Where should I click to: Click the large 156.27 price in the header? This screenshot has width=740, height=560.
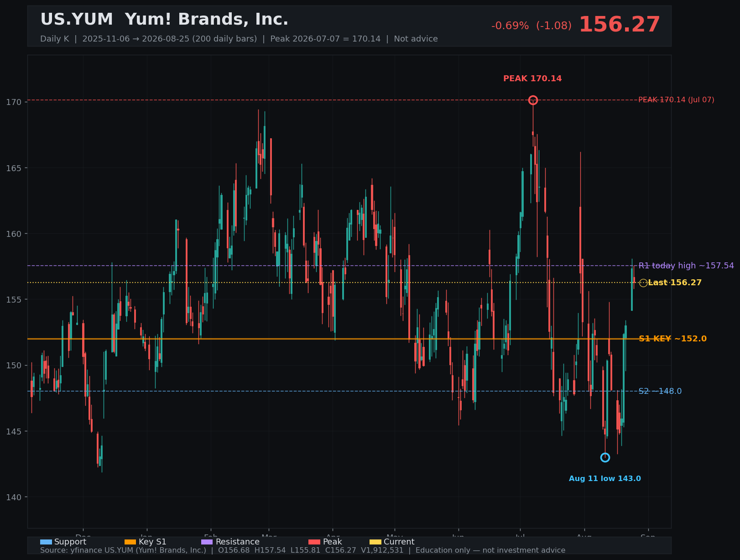tap(620, 25)
